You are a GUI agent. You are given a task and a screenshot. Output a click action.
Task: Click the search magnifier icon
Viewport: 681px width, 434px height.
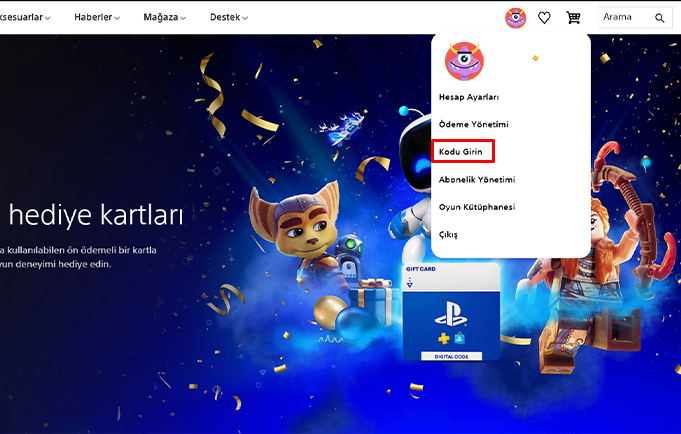coord(660,18)
